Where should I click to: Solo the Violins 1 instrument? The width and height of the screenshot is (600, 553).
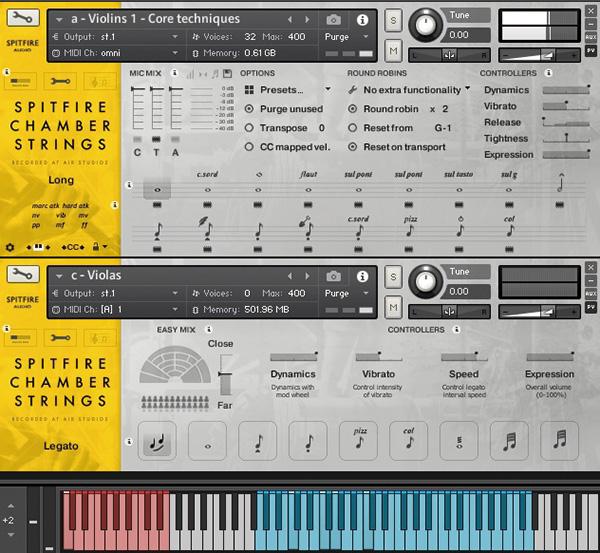click(x=393, y=20)
